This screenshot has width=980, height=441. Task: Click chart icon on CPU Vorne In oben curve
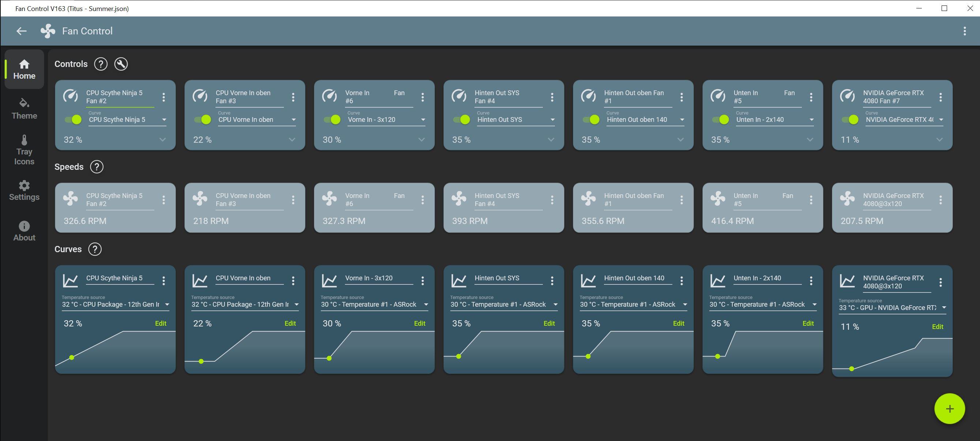200,281
